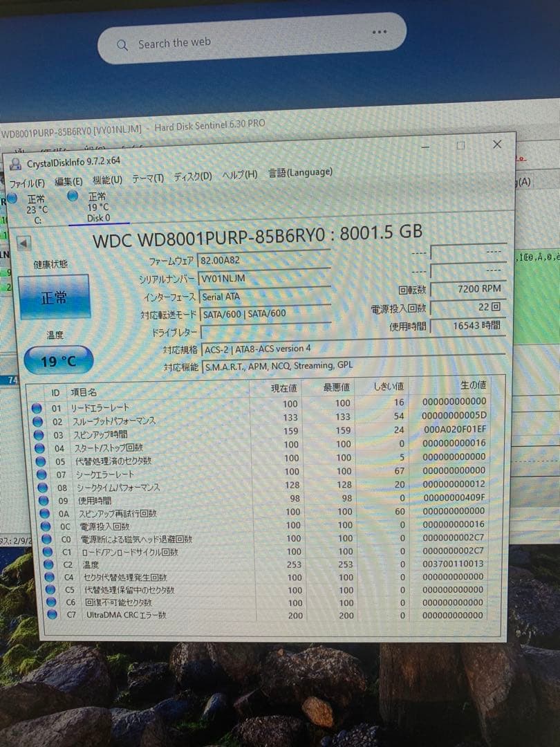Close the CrystalDiskInfo window
Screen dimensions: 560x747
point(497,144)
